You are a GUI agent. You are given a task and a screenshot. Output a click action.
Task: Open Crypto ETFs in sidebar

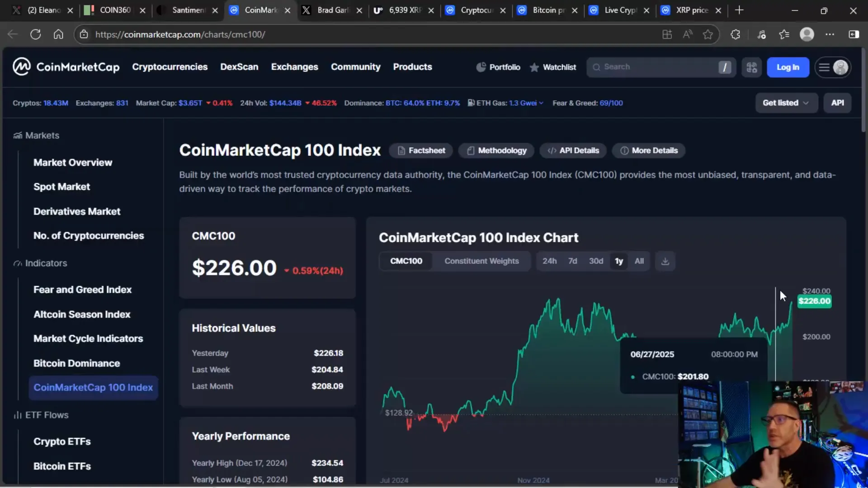(62, 441)
